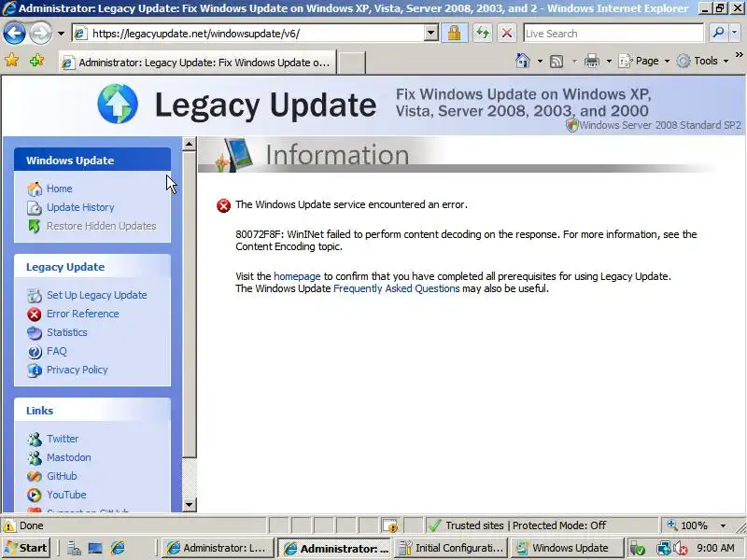Open the Twitter link
Image resolution: width=747 pixels, height=560 pixels.
pyautogui.click(x=63, y=439)
